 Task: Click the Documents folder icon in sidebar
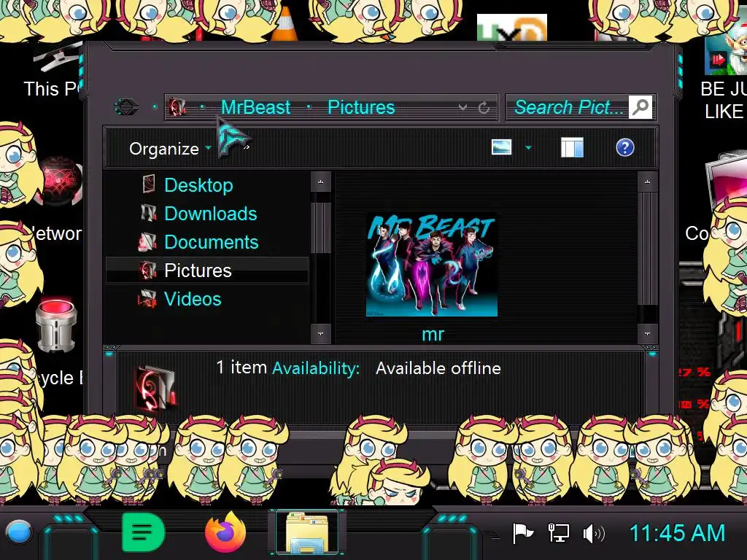point(147,242)
